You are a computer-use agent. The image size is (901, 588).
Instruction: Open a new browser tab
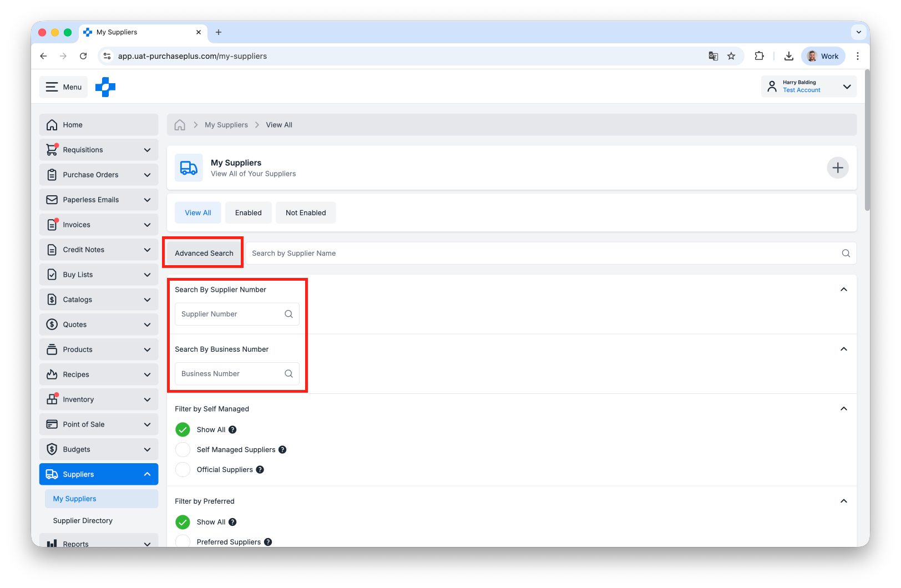(x=219, y=32)
